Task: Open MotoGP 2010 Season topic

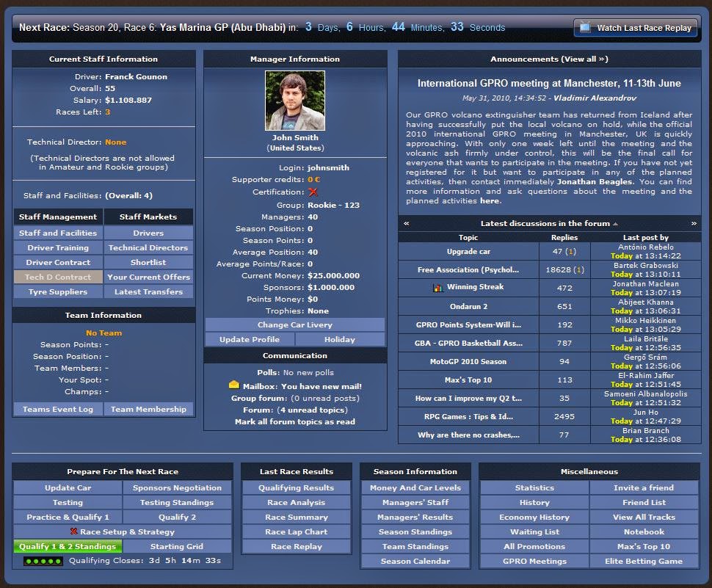Action: pyautogui.click(x=468, y=361)
